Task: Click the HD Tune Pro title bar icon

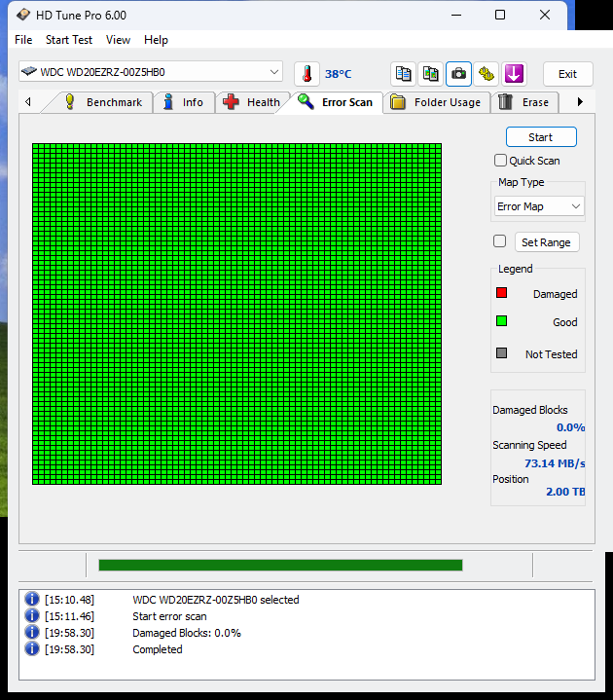Action: tap(22, 16)
